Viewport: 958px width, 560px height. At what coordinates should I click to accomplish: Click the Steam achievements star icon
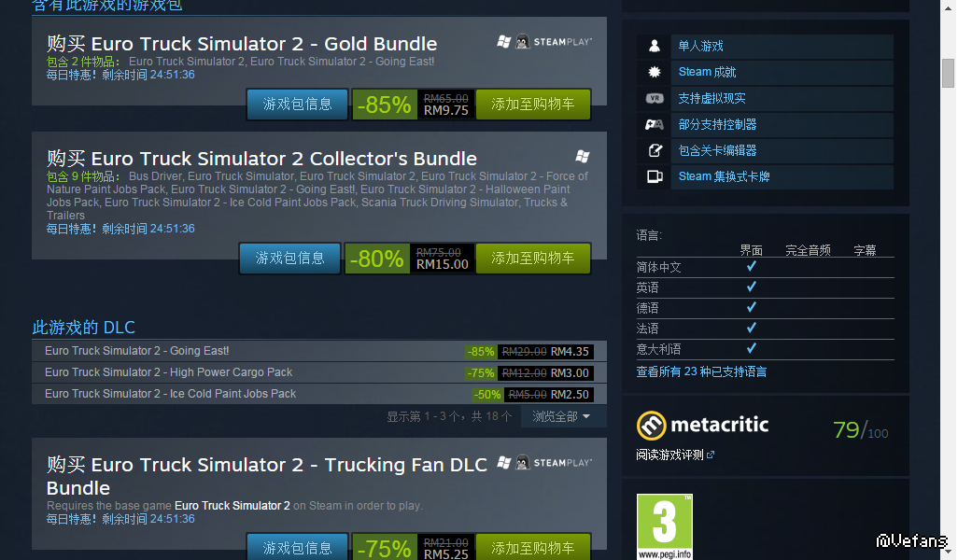tap(655, 72)
